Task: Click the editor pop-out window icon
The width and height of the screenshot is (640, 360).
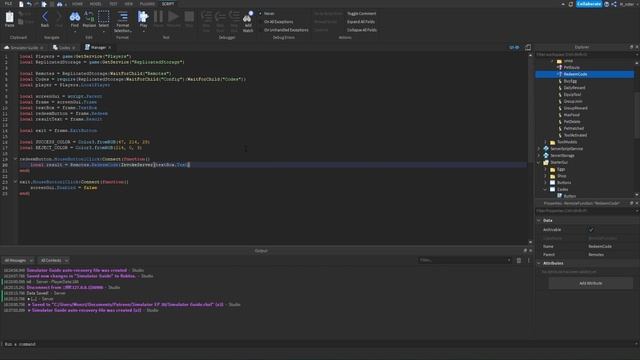Action: [x=528, y=47]
